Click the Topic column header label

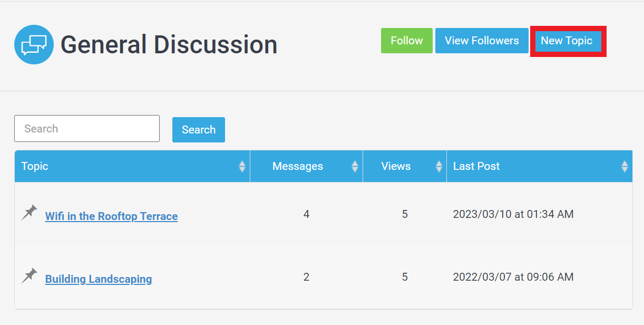coord(35,166)
